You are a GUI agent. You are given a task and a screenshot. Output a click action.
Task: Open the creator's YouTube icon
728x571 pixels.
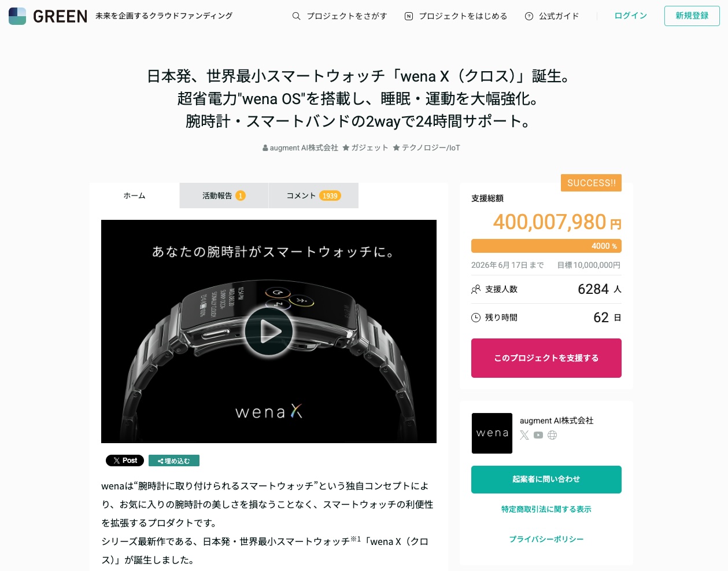(538, 435)
